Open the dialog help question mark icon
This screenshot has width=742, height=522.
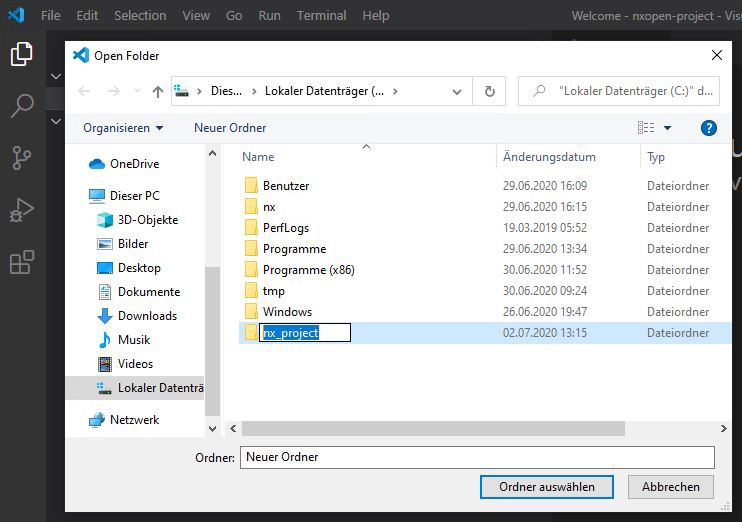[x=709, y=128]
